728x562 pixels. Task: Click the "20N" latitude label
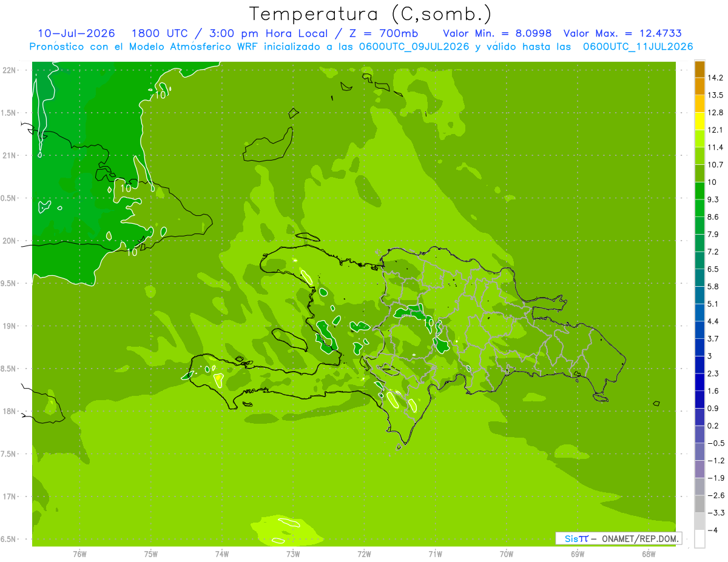(8, 241)
